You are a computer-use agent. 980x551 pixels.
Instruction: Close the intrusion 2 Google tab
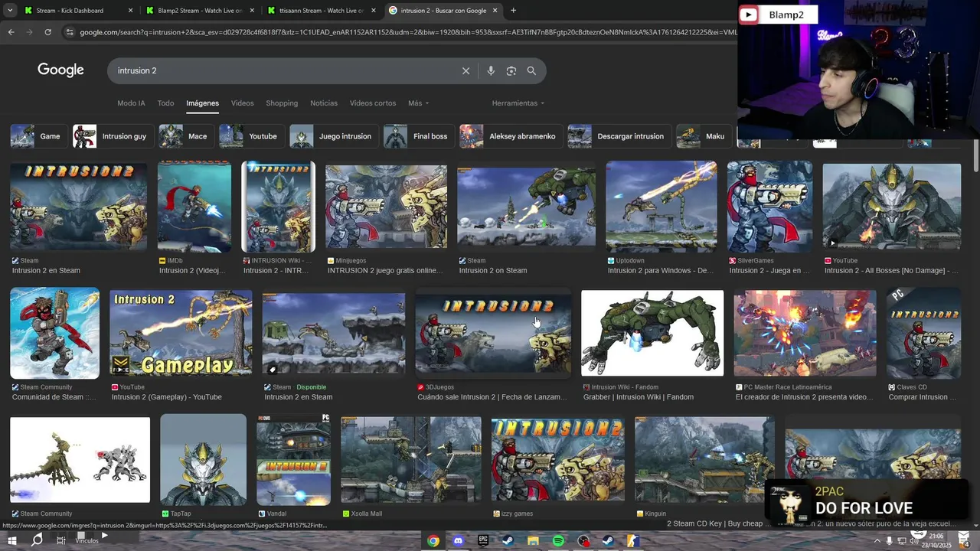495,11
